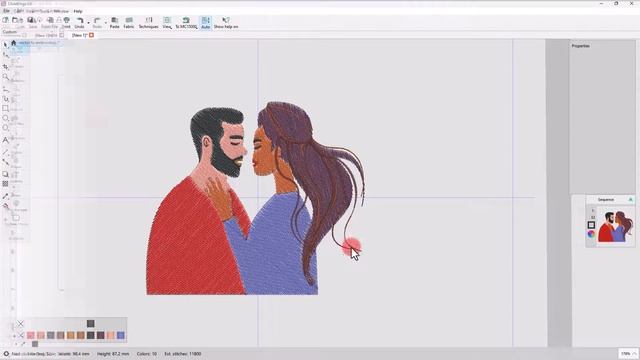
Task: Click the home icon in the breadcrumb bar
Action: click(x=13, y=42)
